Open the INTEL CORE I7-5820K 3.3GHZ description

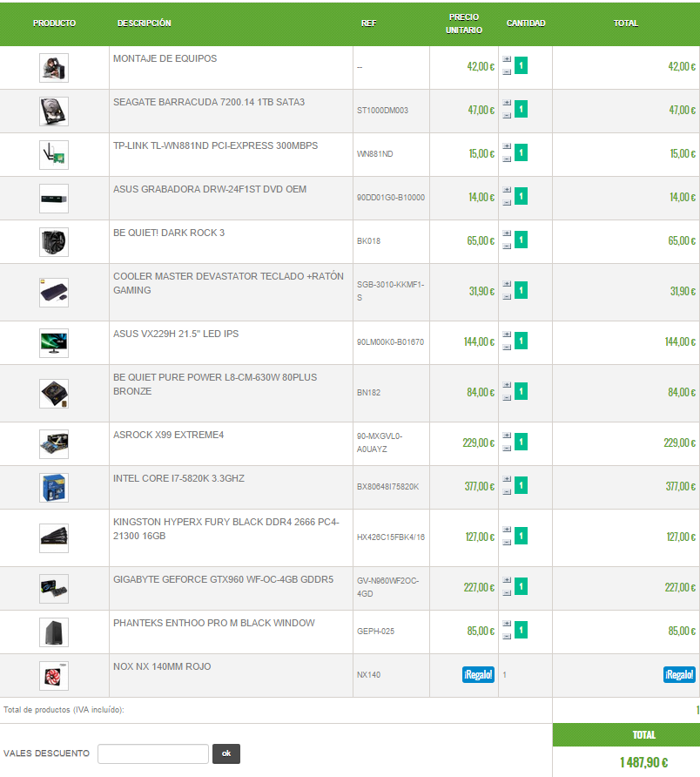point(178,479)
